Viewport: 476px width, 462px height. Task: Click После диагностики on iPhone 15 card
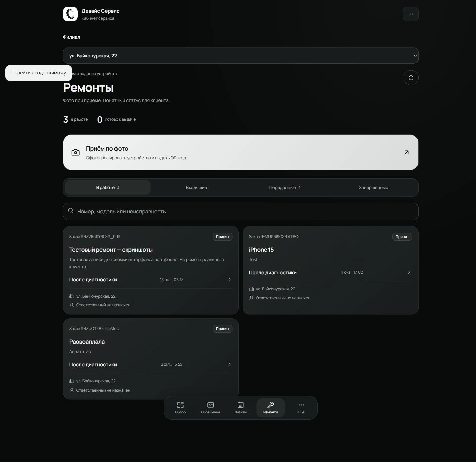click(273, 273)
